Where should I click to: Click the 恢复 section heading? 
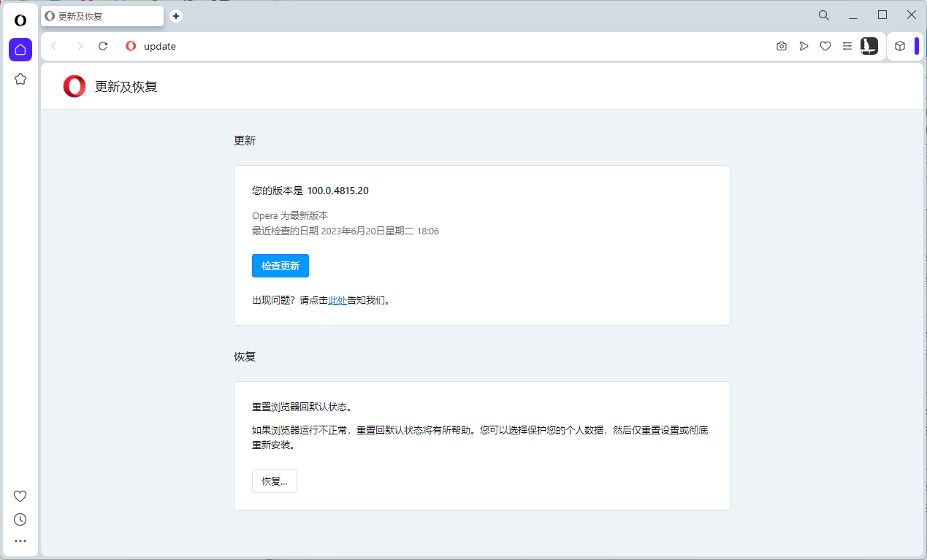coord(245,357)
